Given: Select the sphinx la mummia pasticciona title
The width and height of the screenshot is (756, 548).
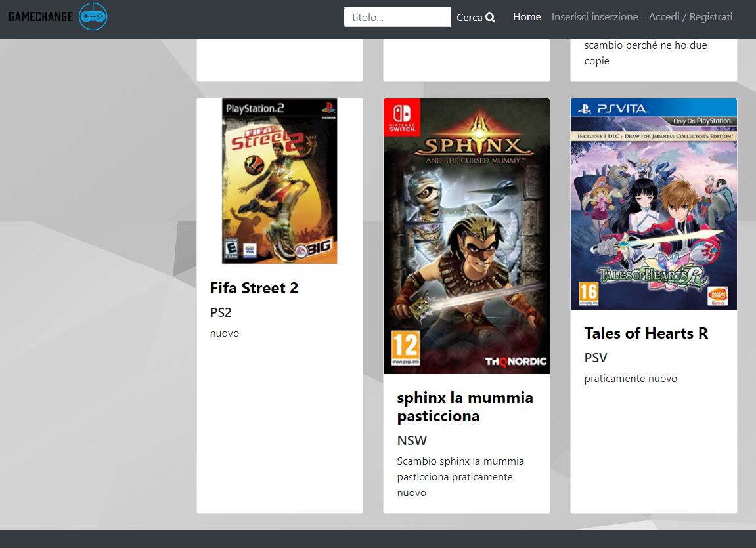Looking at the screenshot, I should coord(465,407).
